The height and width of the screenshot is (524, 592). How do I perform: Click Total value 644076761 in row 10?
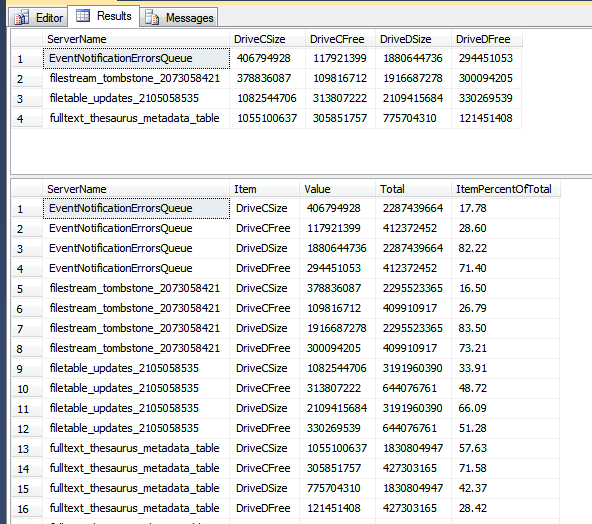point(413,388)
